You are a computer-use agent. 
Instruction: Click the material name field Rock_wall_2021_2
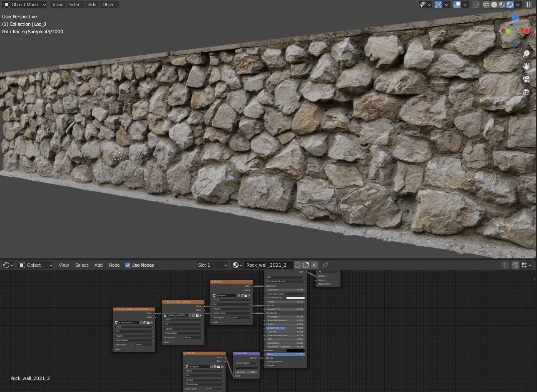(x=268, y=265)
